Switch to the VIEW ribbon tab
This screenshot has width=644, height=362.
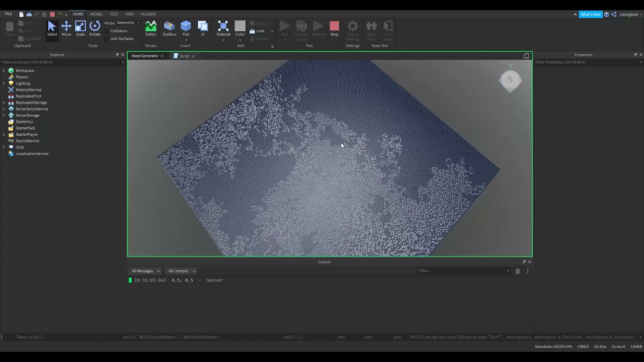129,14
